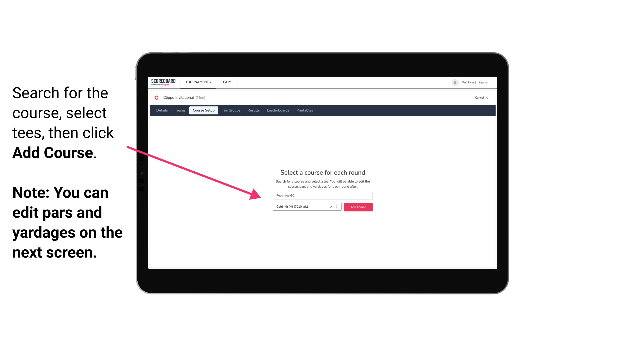Select the Results tab
644x346 pixels.
click(x=253, y=110)
